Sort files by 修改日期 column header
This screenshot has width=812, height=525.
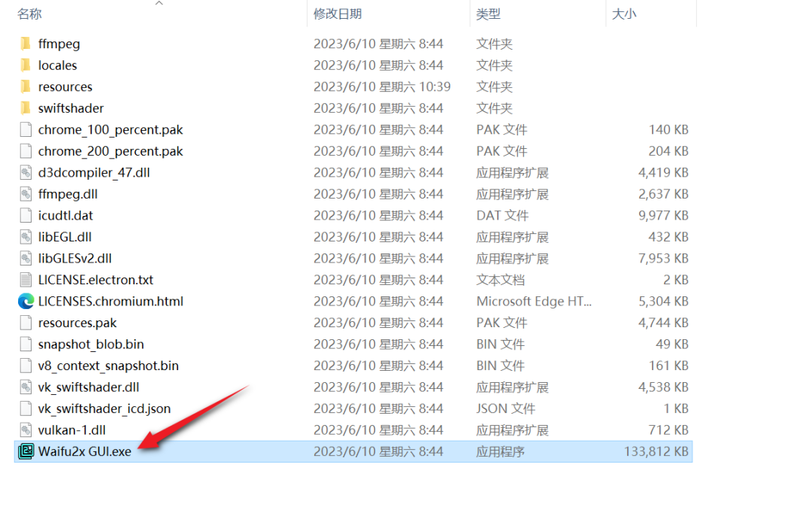[x=338, y=14]
